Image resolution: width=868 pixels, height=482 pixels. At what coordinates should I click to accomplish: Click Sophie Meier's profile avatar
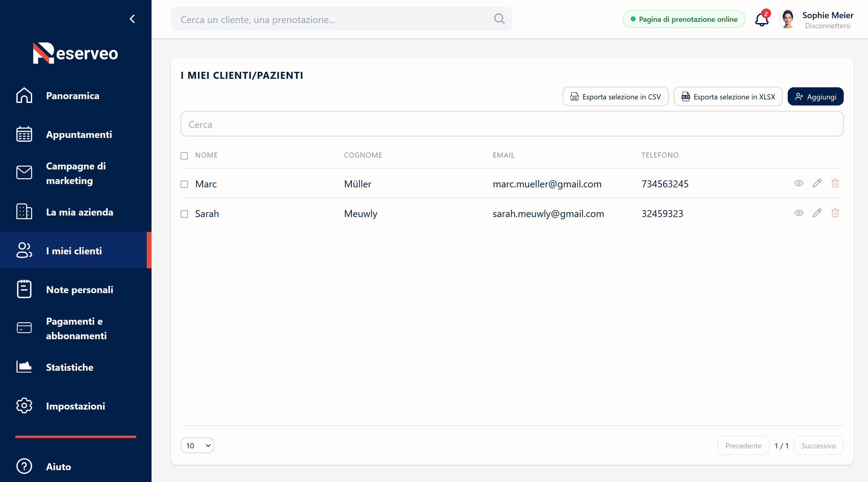(x=787, y=19)
